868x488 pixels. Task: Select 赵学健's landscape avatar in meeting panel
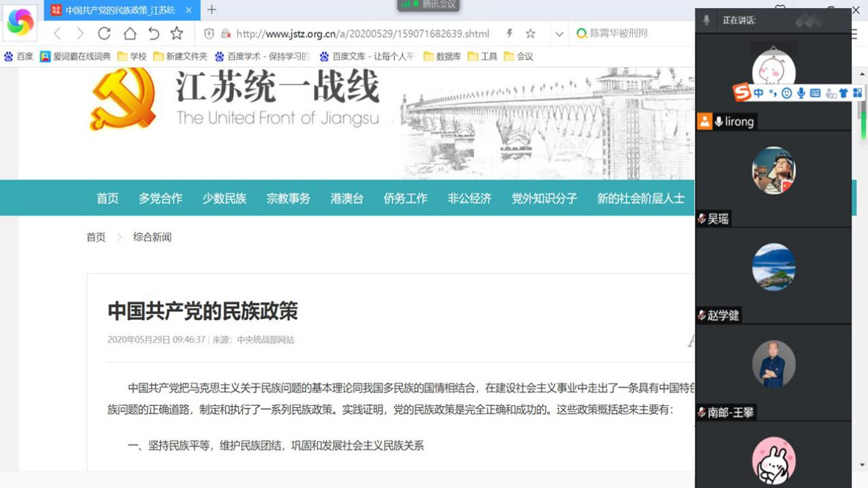tap(774, 267)
